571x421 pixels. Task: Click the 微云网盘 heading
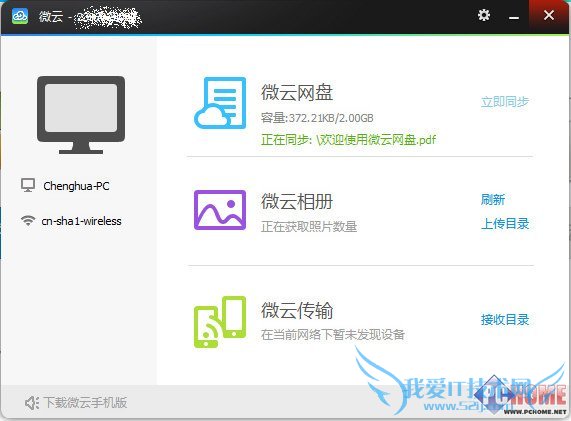[297, 92]
